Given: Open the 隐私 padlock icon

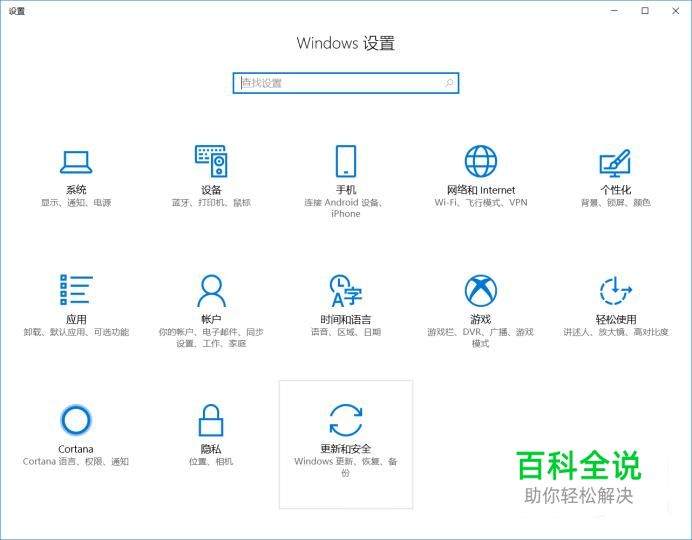Looking at the screenshot, I should tap(211, 420).
